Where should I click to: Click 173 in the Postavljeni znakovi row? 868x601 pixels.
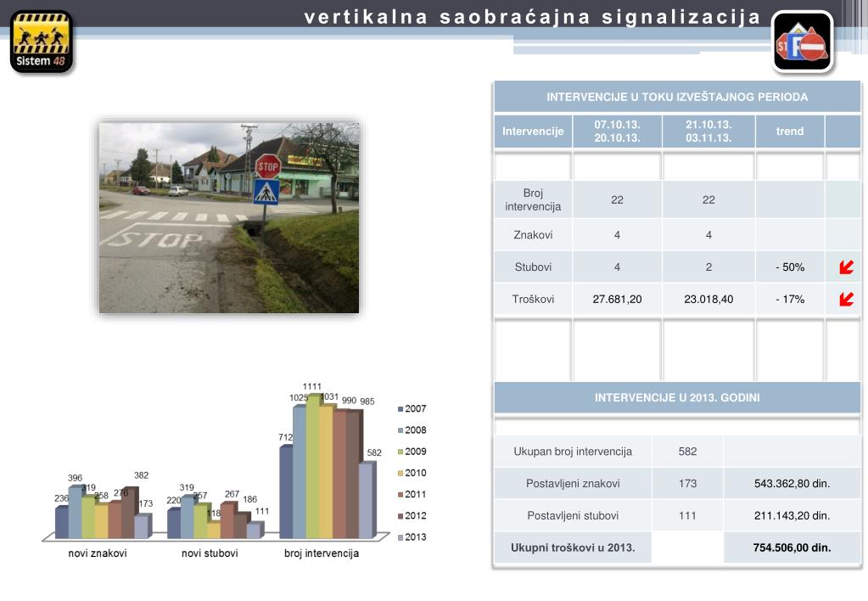pyautogui.click(x=687, y=484)
